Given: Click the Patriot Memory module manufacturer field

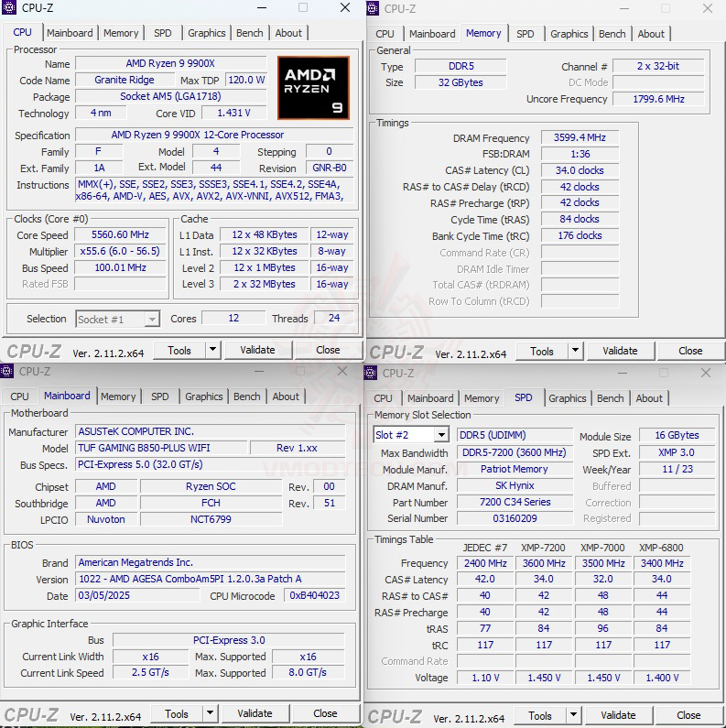Looking at the screenshot, I should pos(515,470).
